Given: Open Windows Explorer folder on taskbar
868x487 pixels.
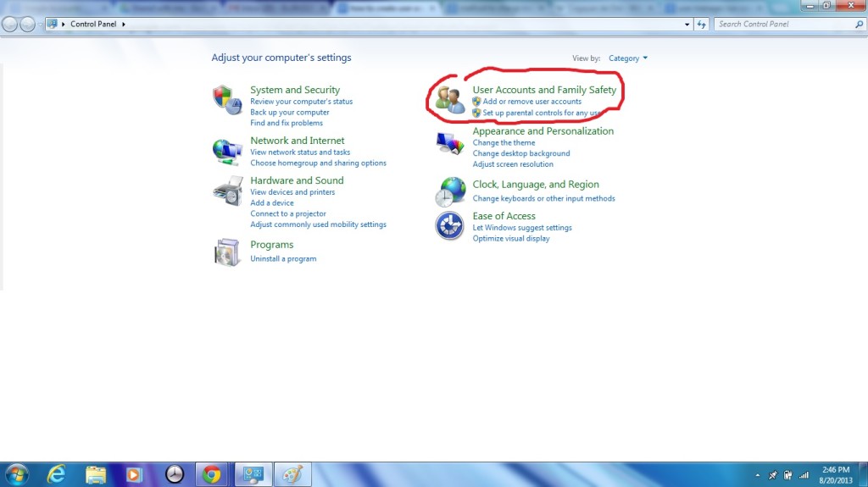Looking at the screenshot, I should tap(96, 475).
